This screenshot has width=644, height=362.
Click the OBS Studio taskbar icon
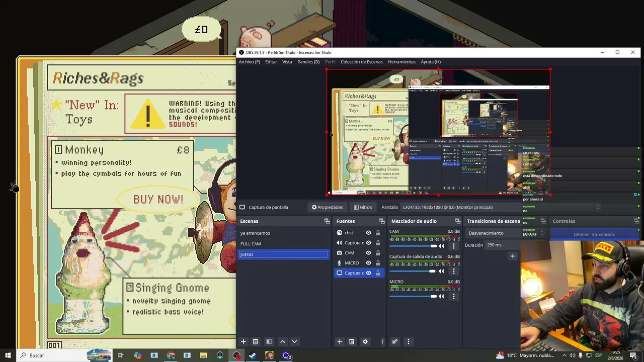point(236,355)
